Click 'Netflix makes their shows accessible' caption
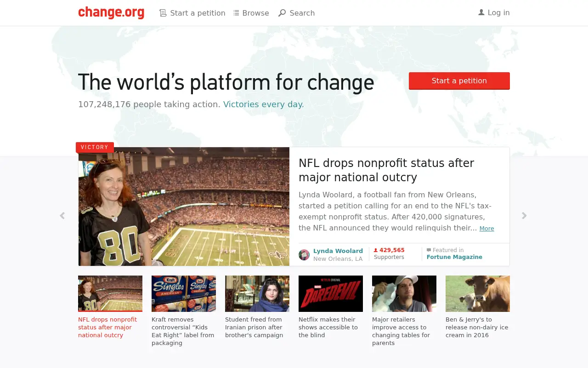This screenshot has width=588, height=368. [x=328, y=328]
